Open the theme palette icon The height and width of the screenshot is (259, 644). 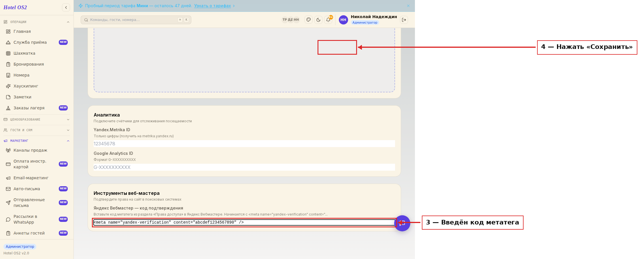coord(309,20)
